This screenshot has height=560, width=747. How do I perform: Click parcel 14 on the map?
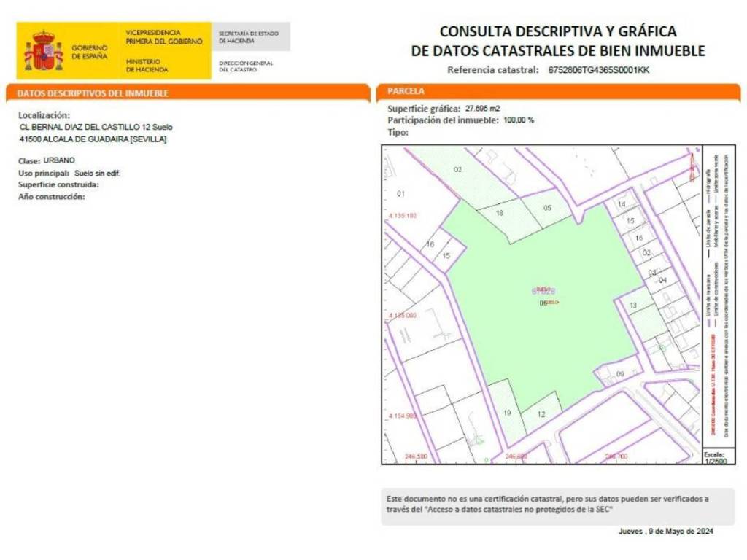point(622,205)
